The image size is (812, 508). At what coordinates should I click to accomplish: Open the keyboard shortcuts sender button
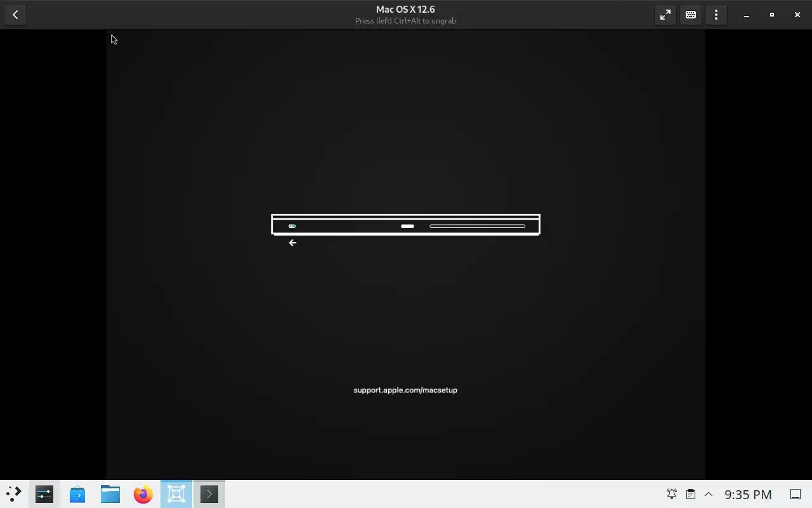(691, 15)
